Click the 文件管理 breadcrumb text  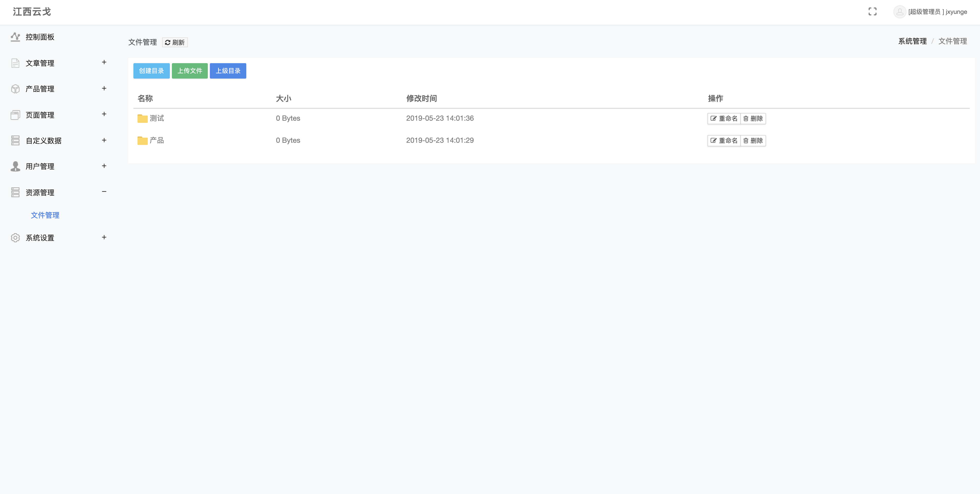tap(953, 41)
